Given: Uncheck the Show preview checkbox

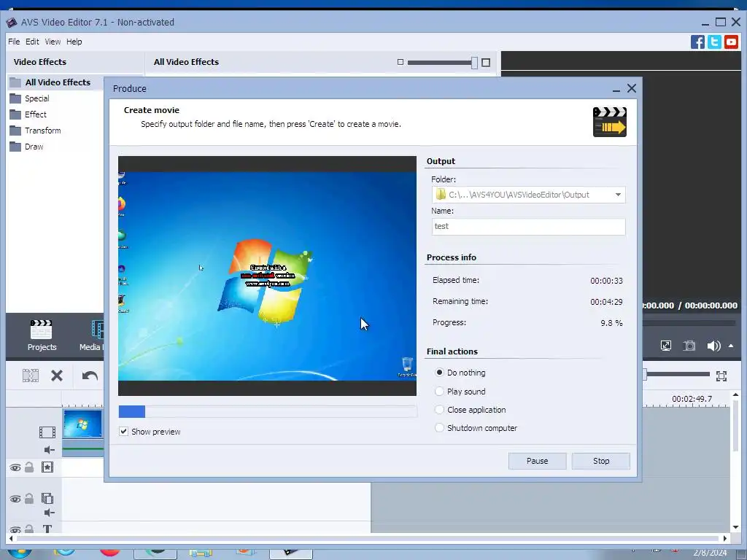Looking at the screenshot, I should (x=123, y=432).
